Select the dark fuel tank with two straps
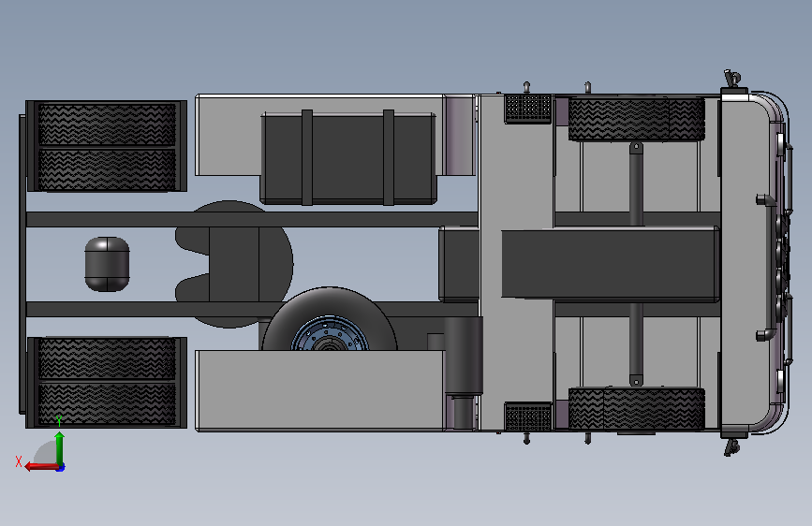Screen dimensions: 812x526 (x=348, y=157)
